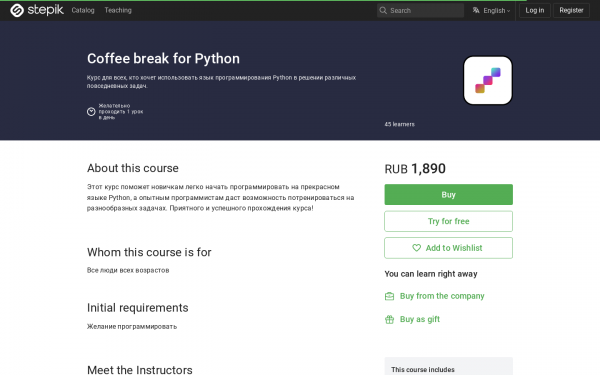Viewport: 600px width, 375px height.
Task: Click the Stepik logo
Action: tap(37, 10)
